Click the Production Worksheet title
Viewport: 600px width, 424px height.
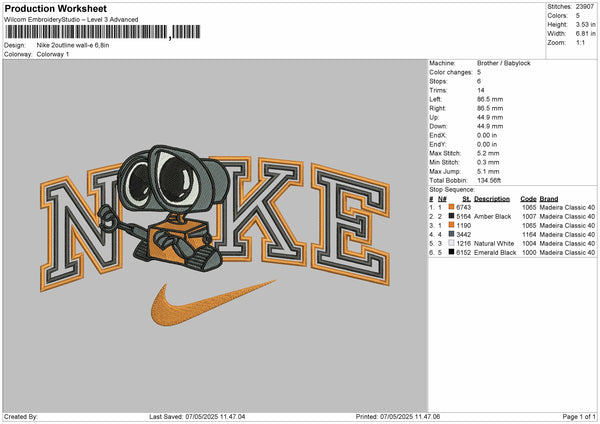[55, 9]
